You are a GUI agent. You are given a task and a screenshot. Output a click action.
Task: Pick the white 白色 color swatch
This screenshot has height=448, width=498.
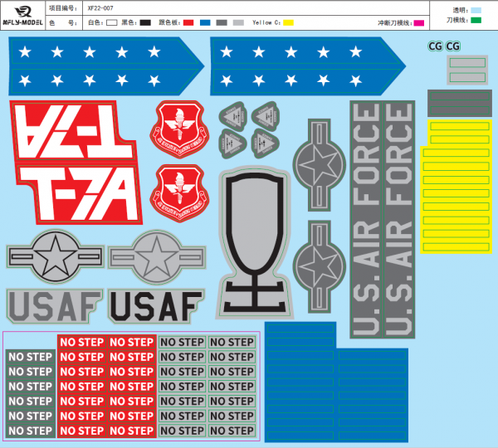112,22
